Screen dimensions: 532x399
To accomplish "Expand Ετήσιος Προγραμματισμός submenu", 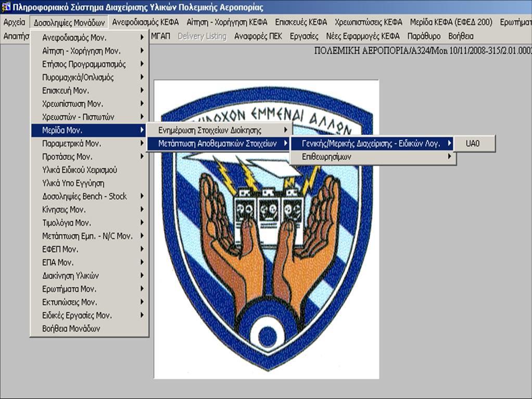I will click(x=89, y=64).
